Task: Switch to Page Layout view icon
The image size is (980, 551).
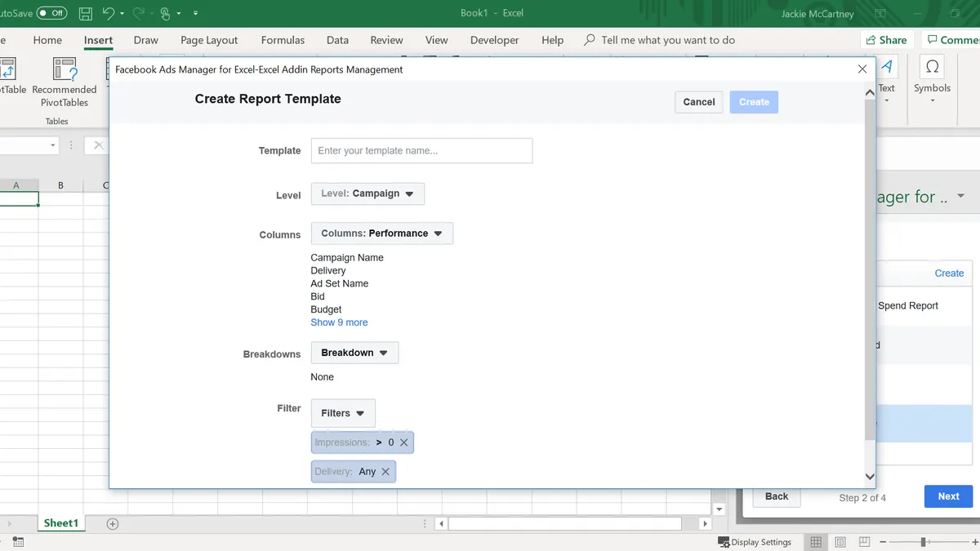Action: 840,542
